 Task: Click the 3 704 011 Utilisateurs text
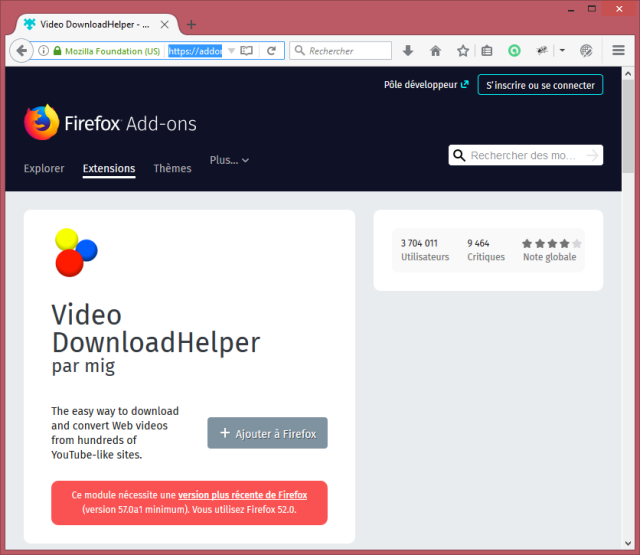tap(425, 250)
